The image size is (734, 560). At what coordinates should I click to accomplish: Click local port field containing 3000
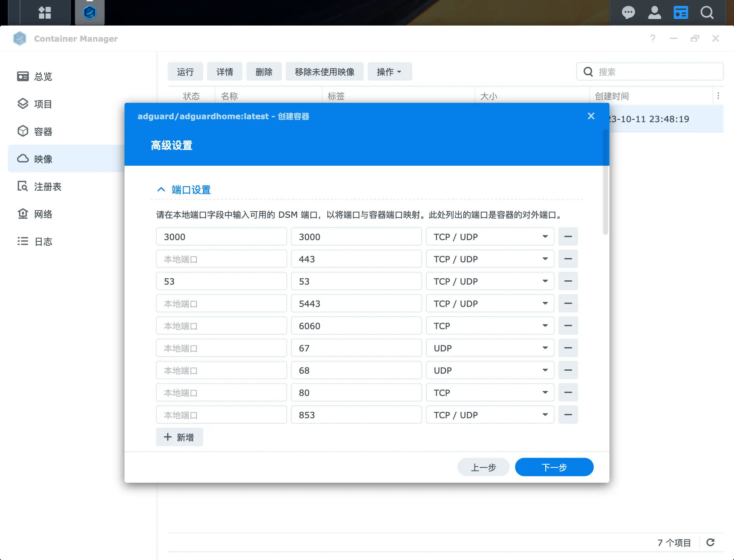[222, 237]
